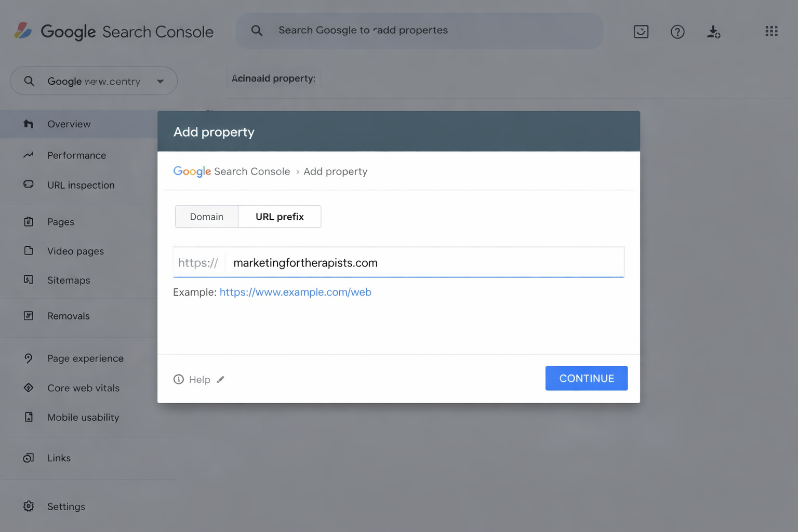This screenshot has height=532, width=798.
Task: Expand the property selector dropdown
Action: 161,81
